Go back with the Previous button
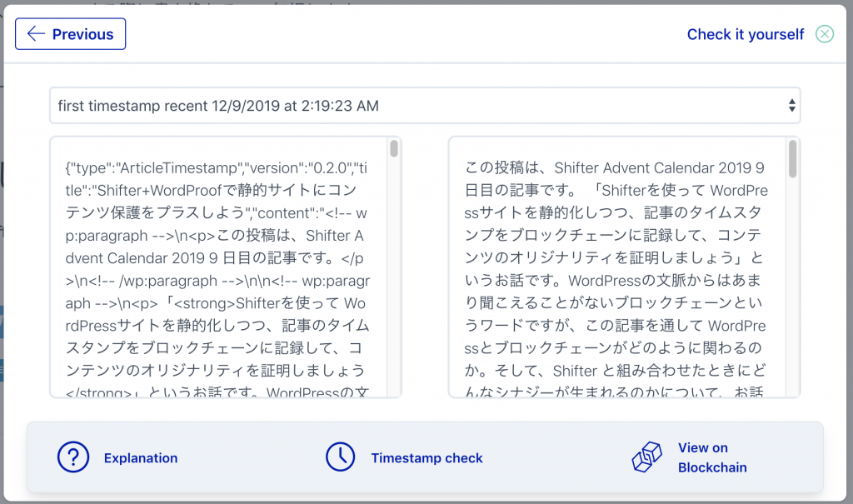Viewport: 853px width, 504px height. pos(70,34)
